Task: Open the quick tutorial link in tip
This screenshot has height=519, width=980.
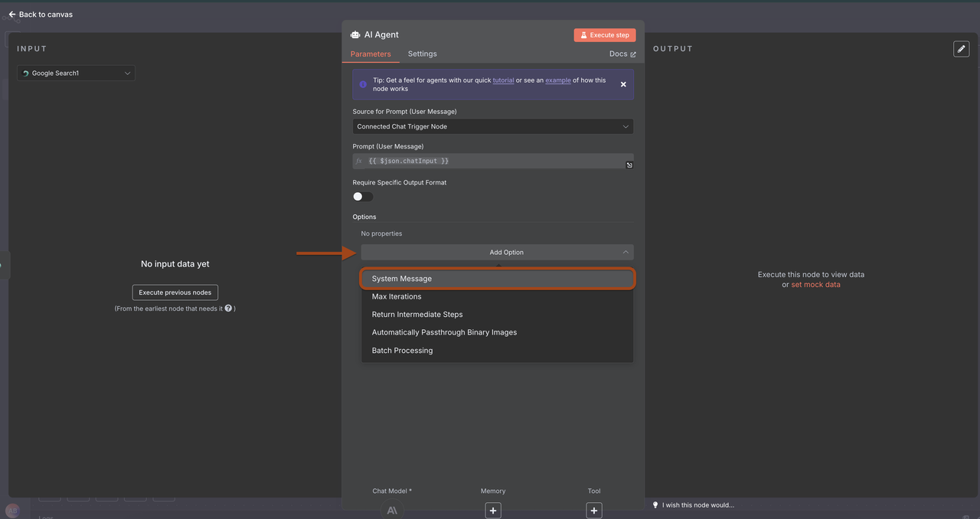Action: (503, 80)
